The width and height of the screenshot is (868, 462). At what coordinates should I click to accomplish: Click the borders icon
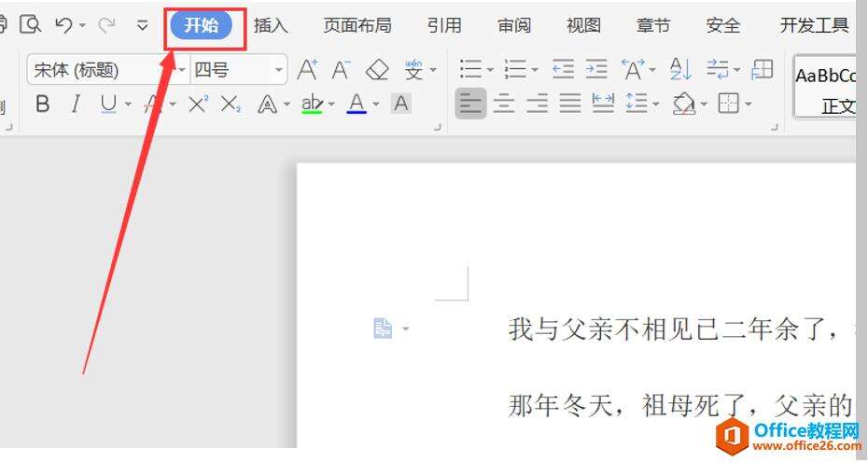pyautogui.click(x=729, y=104)
